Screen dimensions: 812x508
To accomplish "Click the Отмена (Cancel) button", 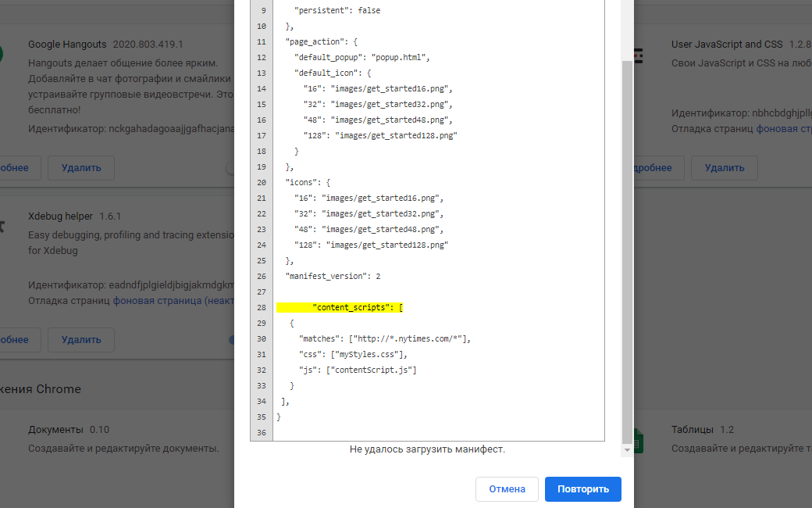I will 507,489.
